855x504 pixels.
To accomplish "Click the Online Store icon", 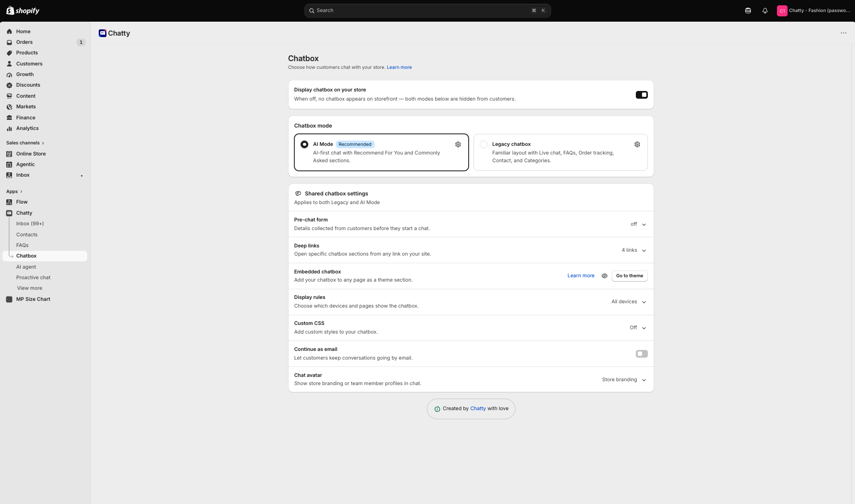I will [9, 154].
